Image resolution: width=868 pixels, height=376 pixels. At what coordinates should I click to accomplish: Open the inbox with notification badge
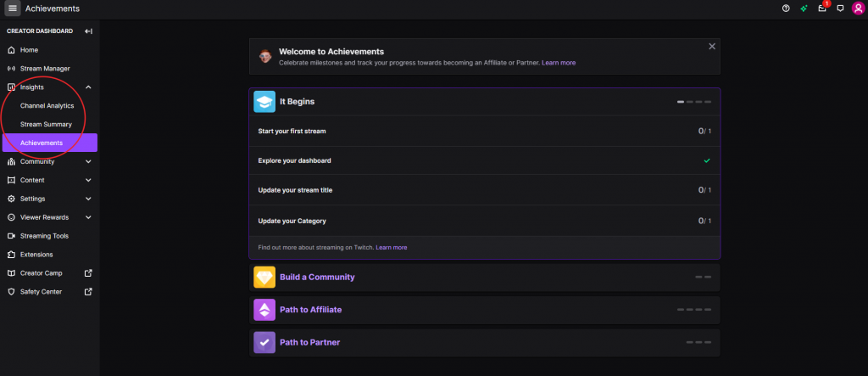[822, 8]
